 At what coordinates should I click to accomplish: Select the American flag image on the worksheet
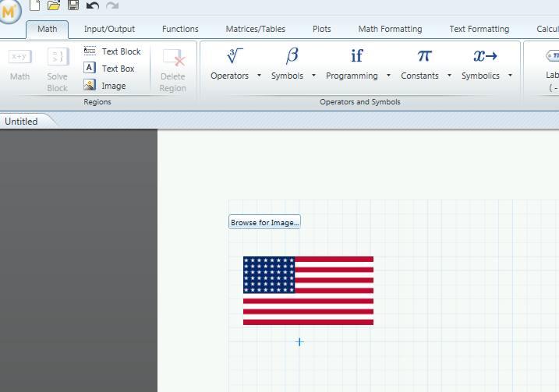point(309,291)
